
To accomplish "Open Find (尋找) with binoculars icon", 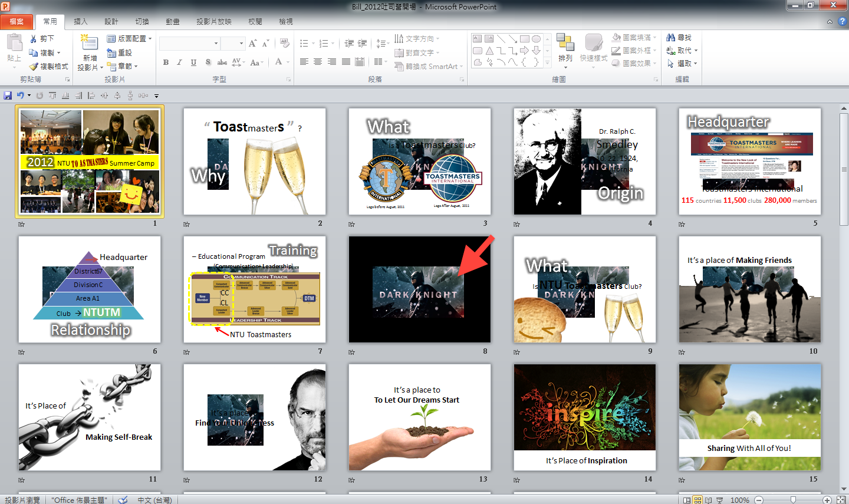I will [x=671, y=38].
